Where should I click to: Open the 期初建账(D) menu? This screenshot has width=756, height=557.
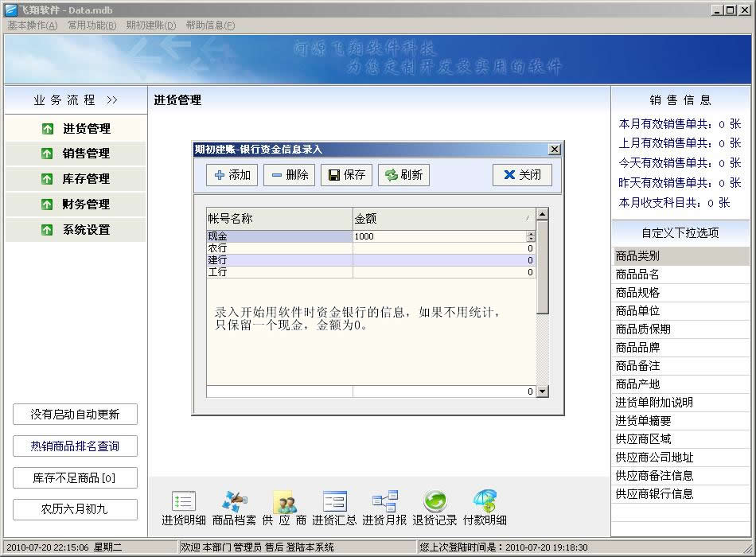[150, 25]
